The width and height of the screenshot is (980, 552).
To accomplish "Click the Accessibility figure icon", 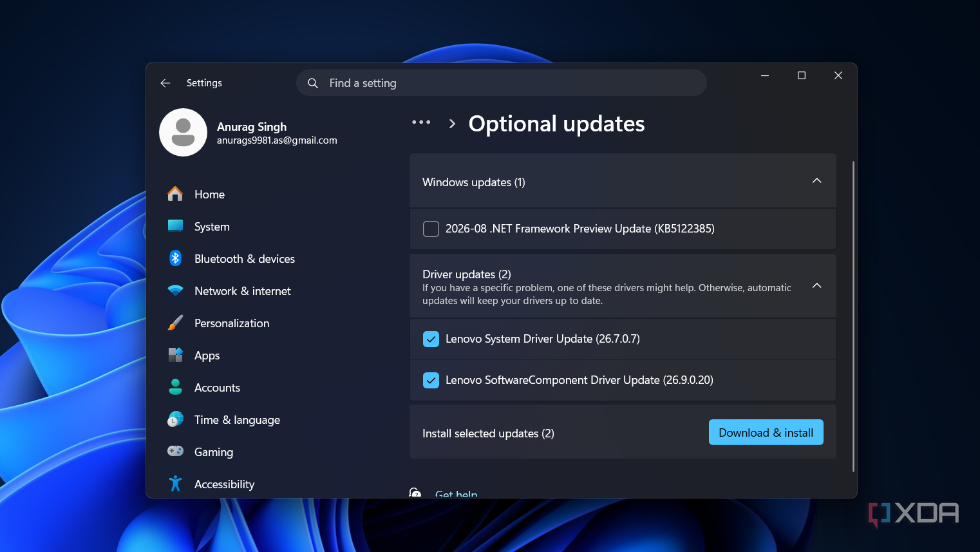I will click(x=175, y=484).
